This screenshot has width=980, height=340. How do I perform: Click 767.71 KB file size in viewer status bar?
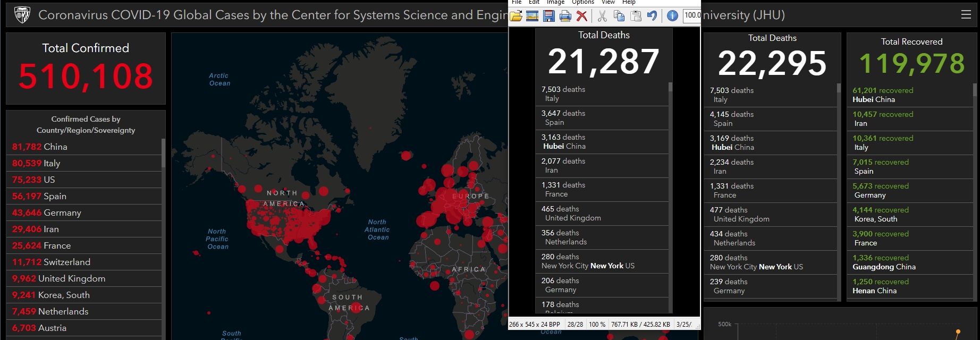tap(640, 324)
